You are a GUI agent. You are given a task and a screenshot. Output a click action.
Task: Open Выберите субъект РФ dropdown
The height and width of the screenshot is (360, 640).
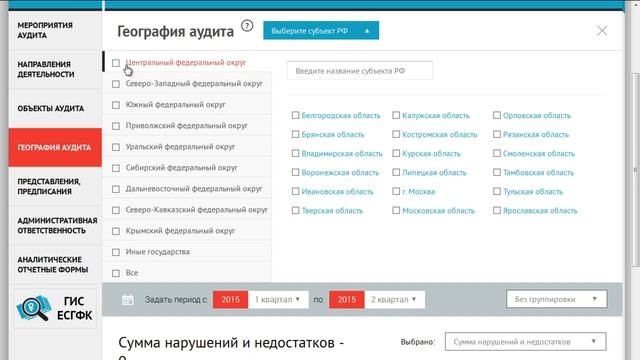point(321,31)
